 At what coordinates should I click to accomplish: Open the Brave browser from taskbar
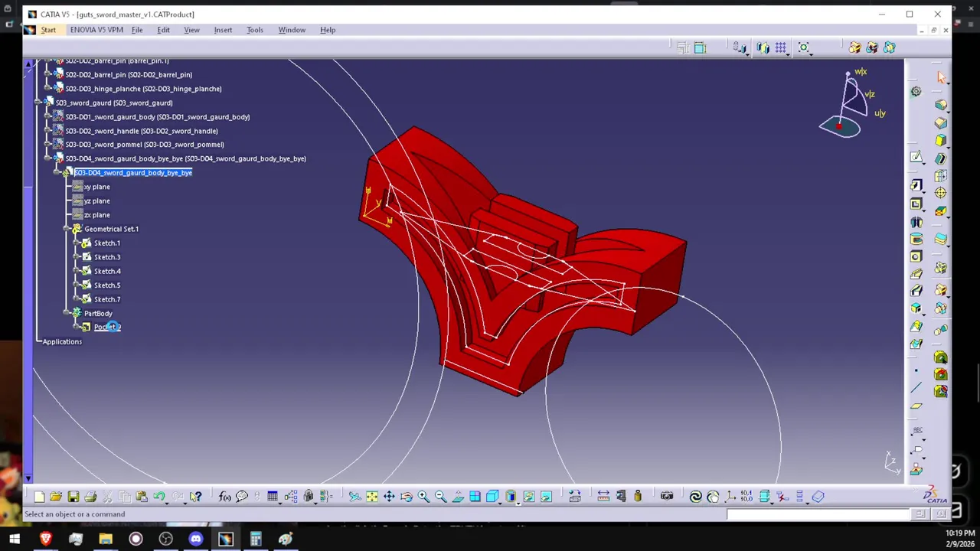pyautogui.click(x=45, y=540)
